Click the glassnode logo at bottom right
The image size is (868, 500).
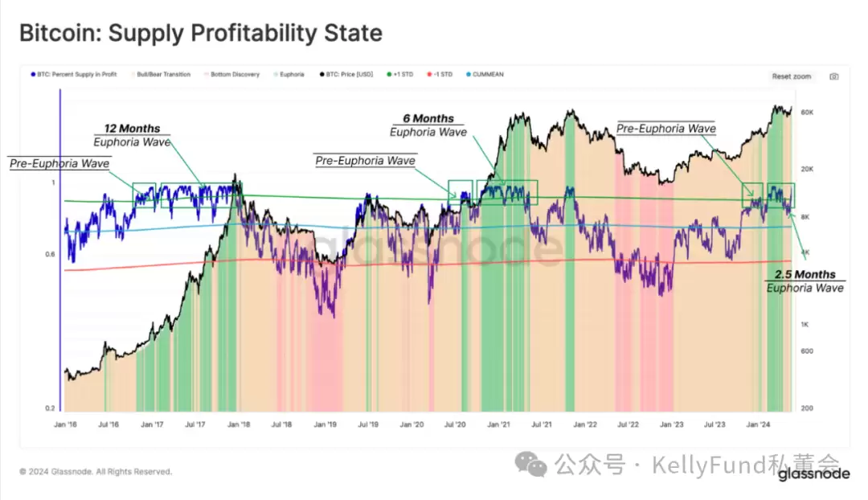pos(813,474)
